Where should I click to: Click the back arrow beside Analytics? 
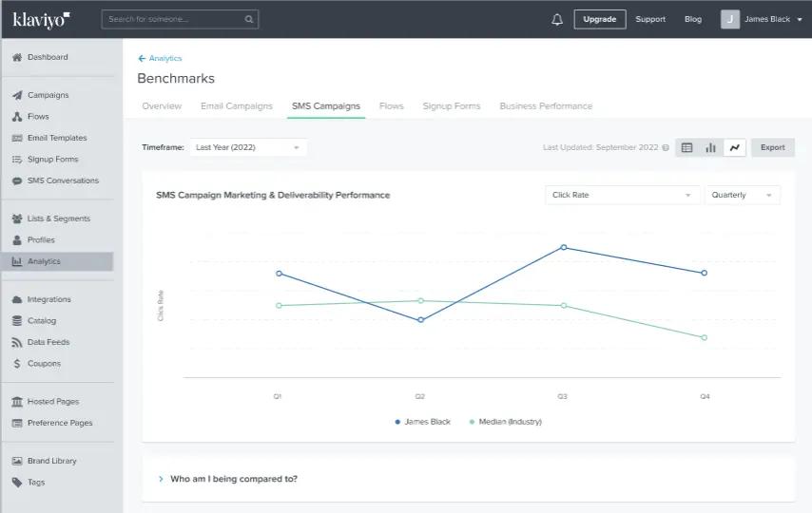tap(142, 59)
